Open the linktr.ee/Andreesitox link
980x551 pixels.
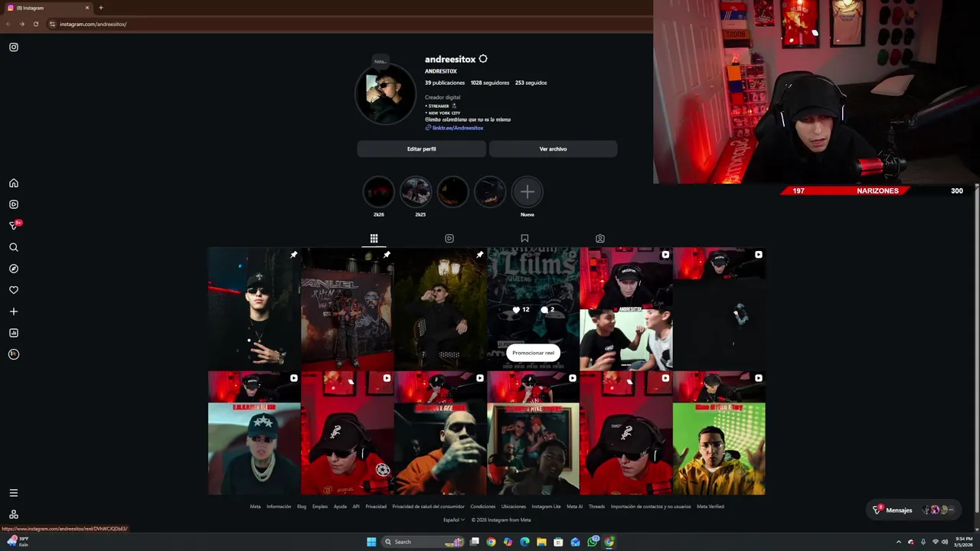tap(457, 128)
